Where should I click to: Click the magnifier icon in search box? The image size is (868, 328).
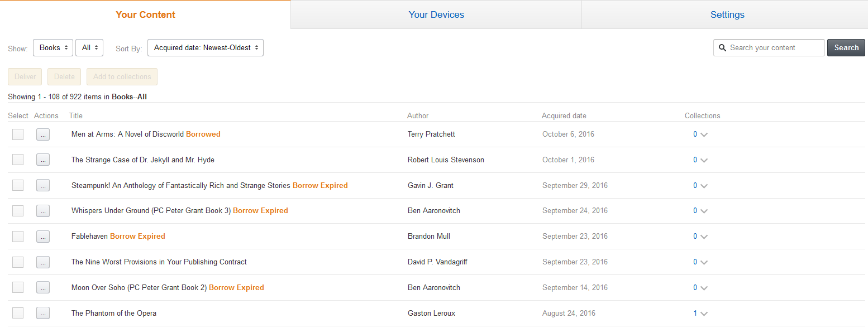point(722,48)
